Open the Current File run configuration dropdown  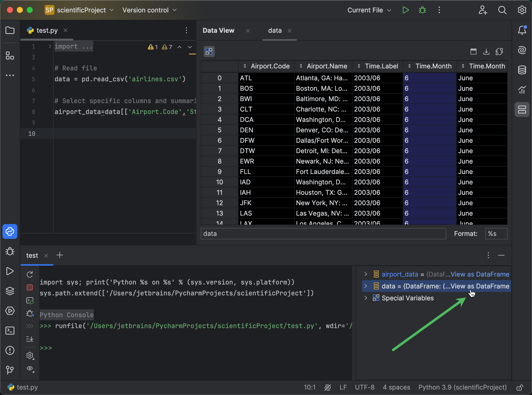coord(369,10)
